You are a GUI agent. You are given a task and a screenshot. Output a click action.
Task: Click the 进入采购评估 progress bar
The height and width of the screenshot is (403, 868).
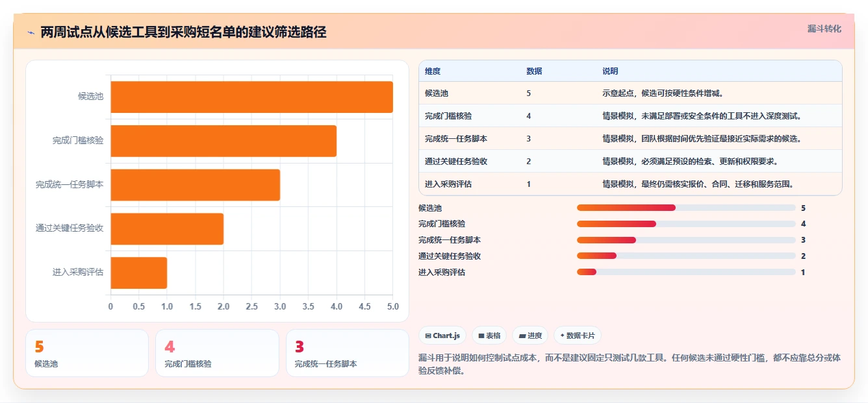pos(686,272)
